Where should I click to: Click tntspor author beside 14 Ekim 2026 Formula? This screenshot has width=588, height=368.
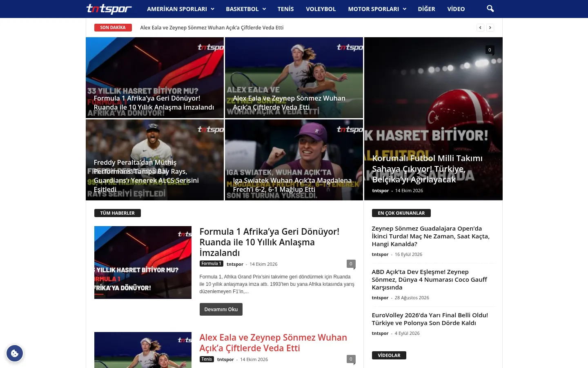click(235, 264)
